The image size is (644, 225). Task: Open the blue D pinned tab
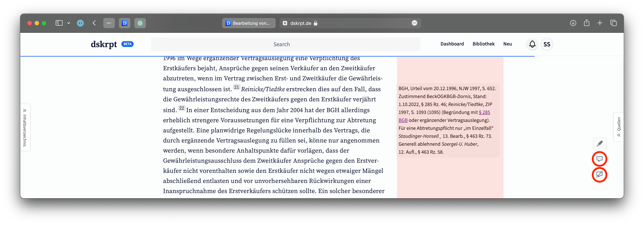pos(124,23)
